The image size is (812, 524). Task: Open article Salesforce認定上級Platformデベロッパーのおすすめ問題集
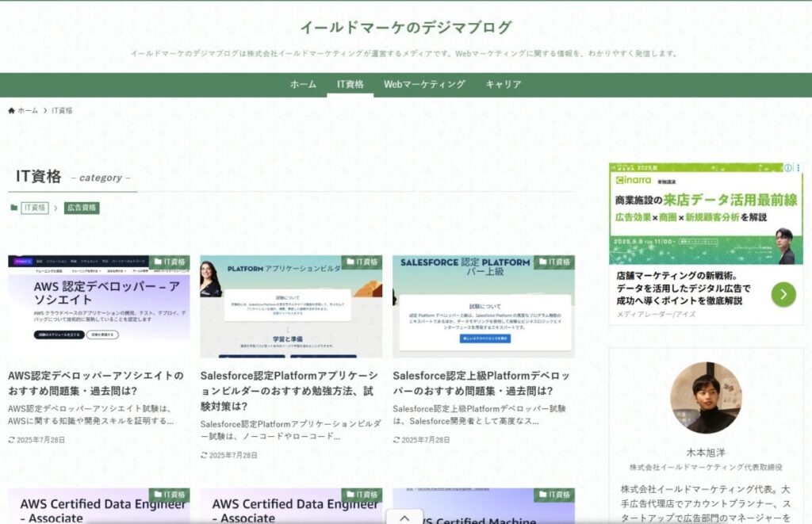pos(481,383)
